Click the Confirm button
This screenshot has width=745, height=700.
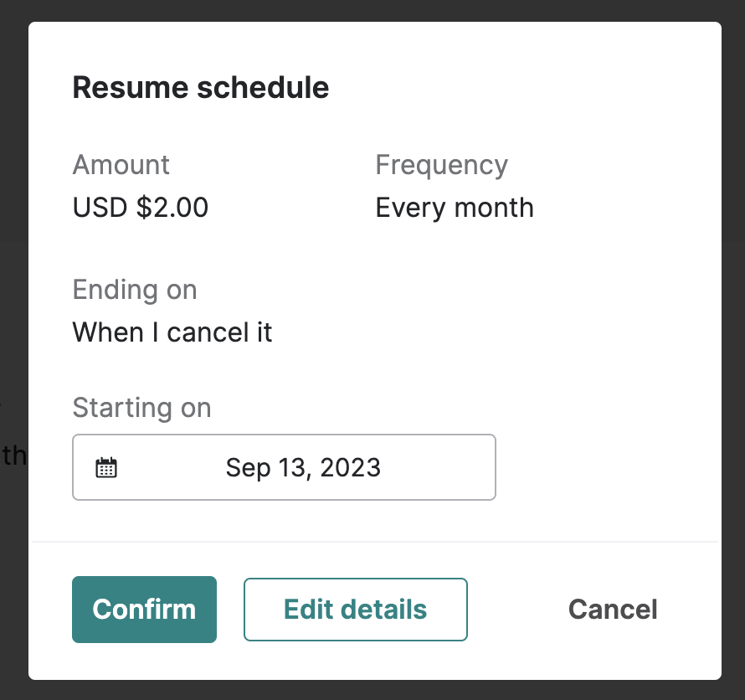(x=144, y=610)
